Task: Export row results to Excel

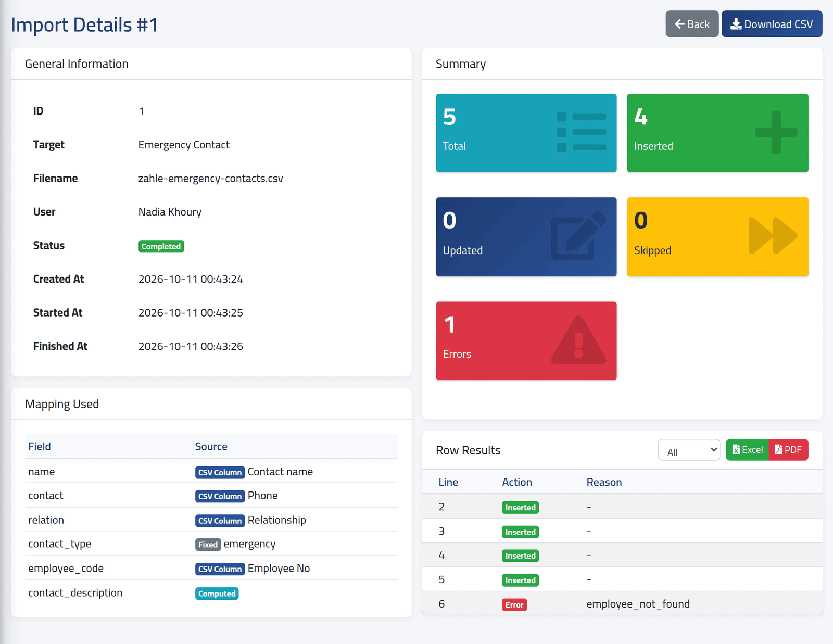Action: (x=747, y=450)
